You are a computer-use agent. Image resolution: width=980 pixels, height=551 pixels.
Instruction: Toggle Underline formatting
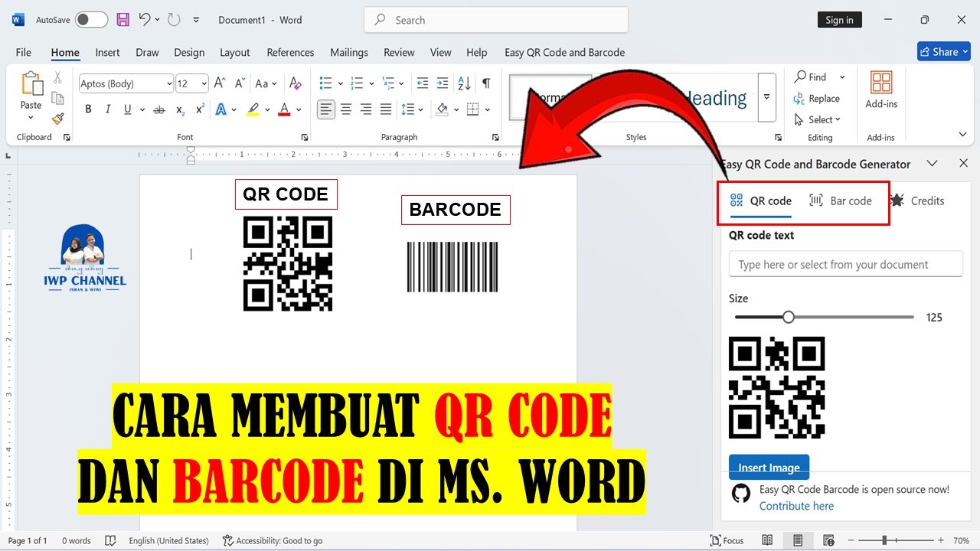point(127,109)
